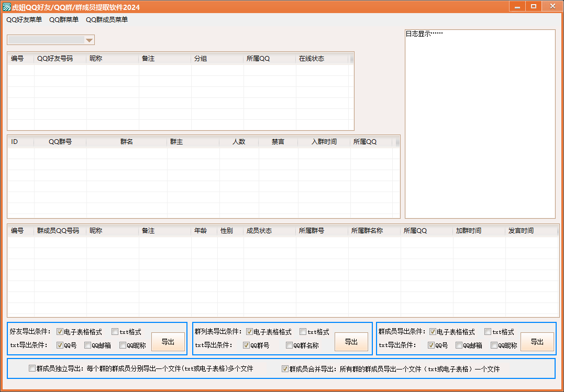Image resolution: width=564 pixels, height=392 pixels.
Task: Click 导出 button for 群列表导出
Action: pyautogui.click(x=351, y=342)
